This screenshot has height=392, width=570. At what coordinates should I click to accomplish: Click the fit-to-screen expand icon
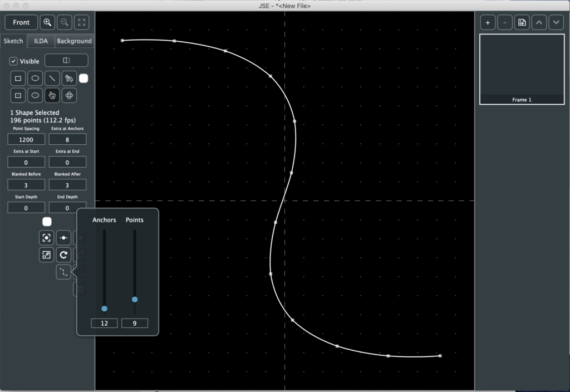pos(81,22)
